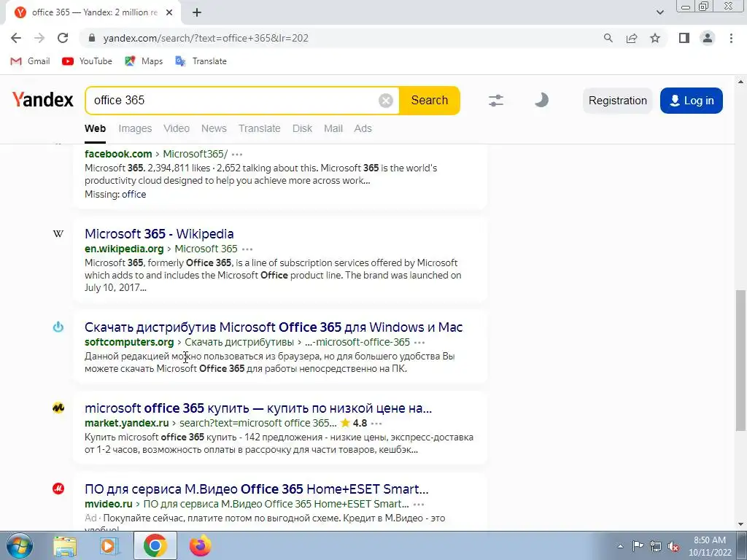This screenshot has height=560, width=747.
Task: Open Yandex search settings sliders icon
Action: coord(496,101)
